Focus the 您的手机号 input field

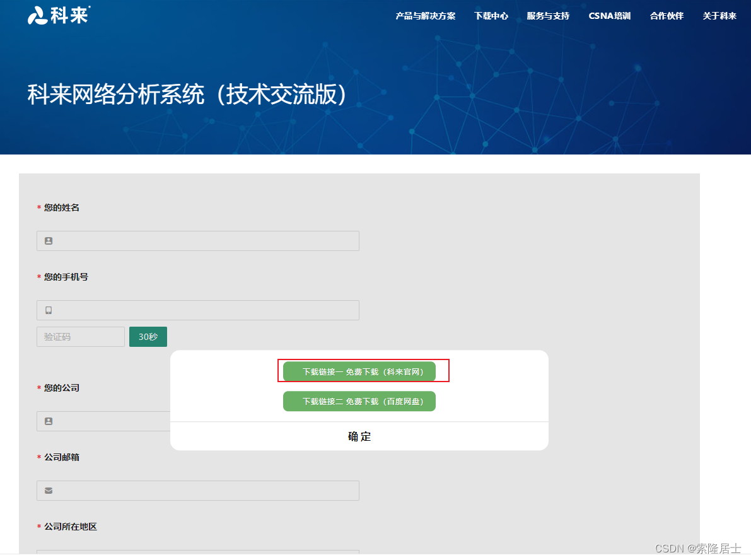click(x=198, y=310)
